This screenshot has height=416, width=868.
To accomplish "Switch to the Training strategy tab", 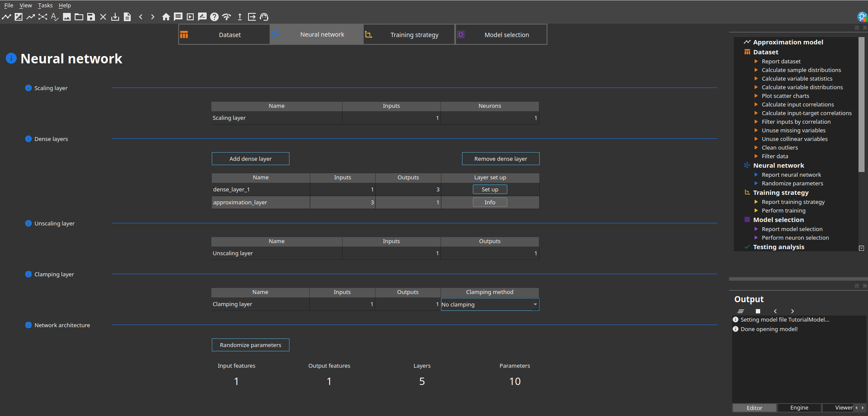I will point(409,34).
